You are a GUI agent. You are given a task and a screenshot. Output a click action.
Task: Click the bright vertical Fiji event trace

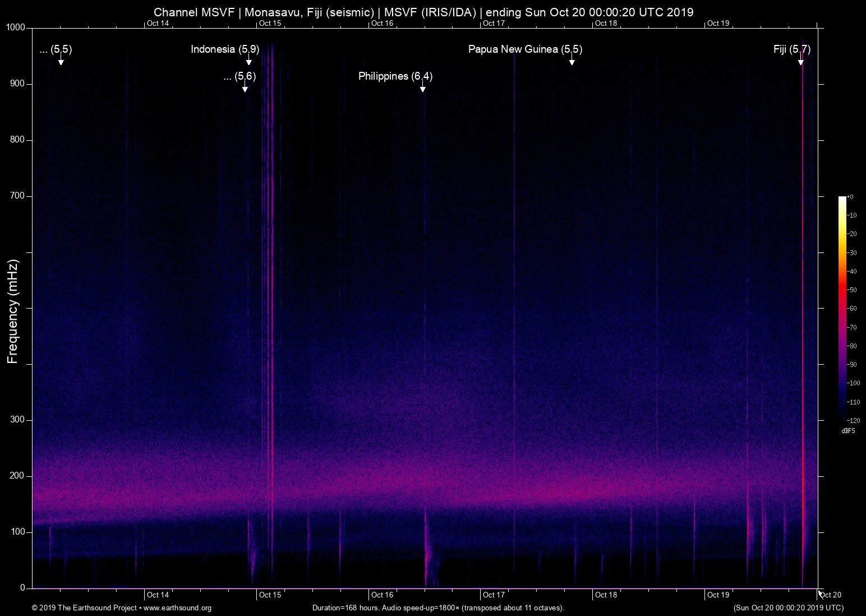(x=802, y=337)
